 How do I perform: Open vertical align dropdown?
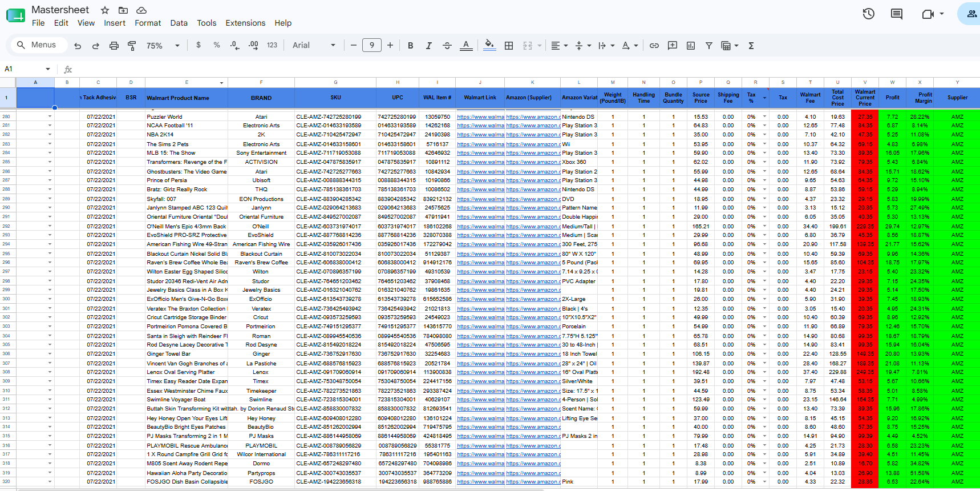click(583, 45)
